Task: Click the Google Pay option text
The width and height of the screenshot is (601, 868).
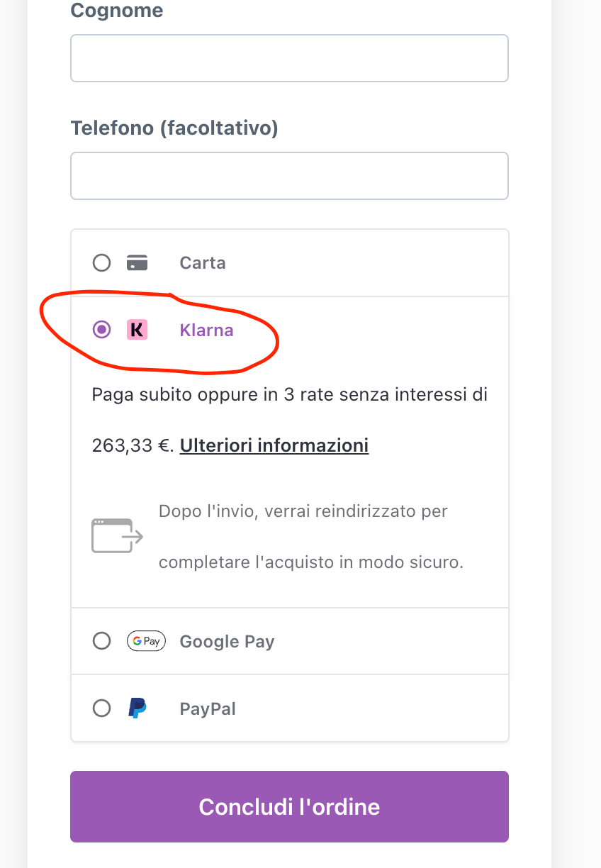Action: pos(227,641)
